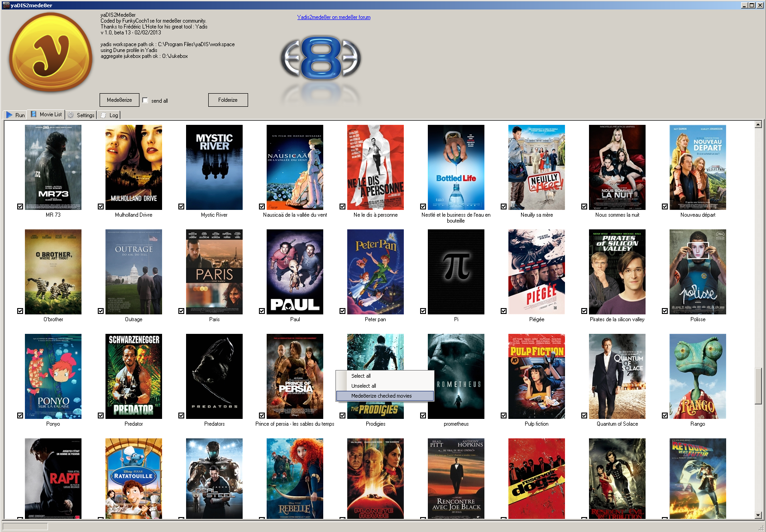The image size is (766, 532).
Task: Uncheck the Ne le dis à personne checkbox
Action: [342, 206]
